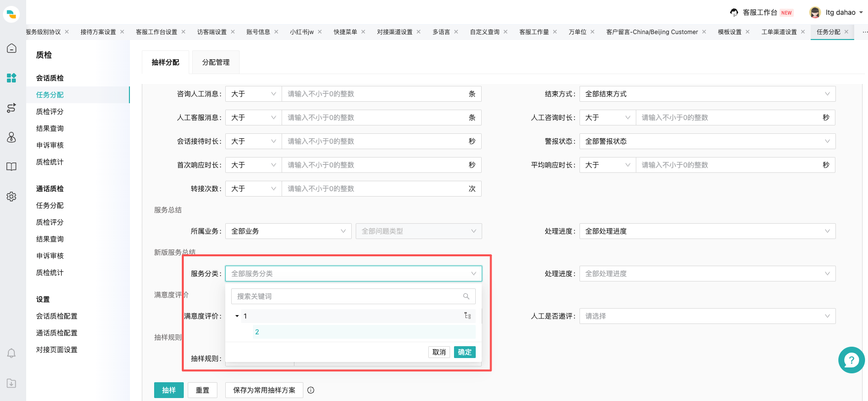Click 取消 in dropdown panel

(x=439, y=352)
